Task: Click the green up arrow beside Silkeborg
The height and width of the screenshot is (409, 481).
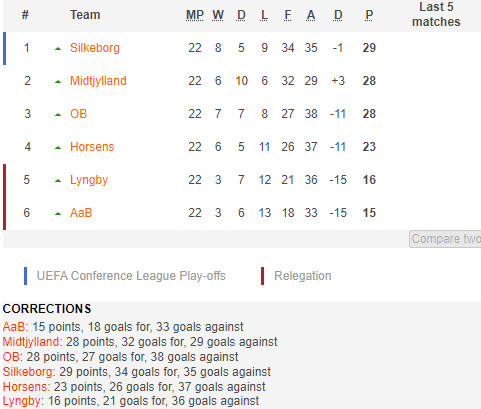Action: click(x=58, y=49)
